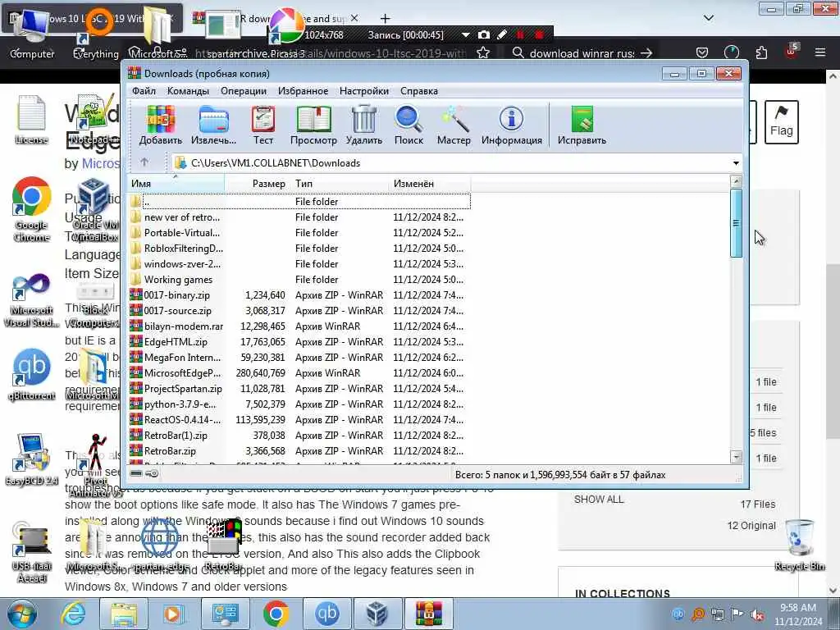
Task: Select MicrosoftEdgeP... archive
Action: coord(299,372)
